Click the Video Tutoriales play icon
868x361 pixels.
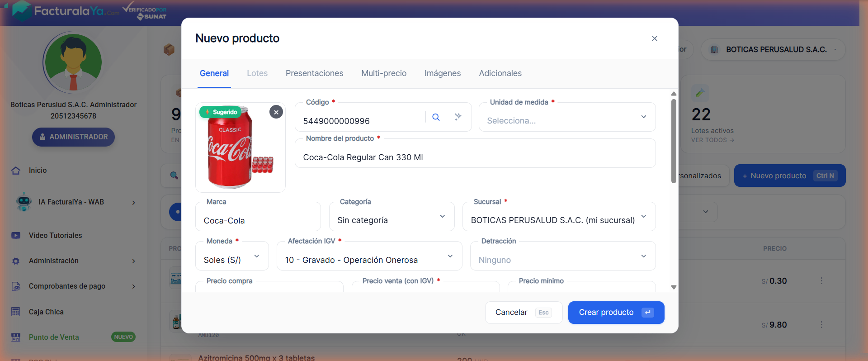[x=16, y=235]
